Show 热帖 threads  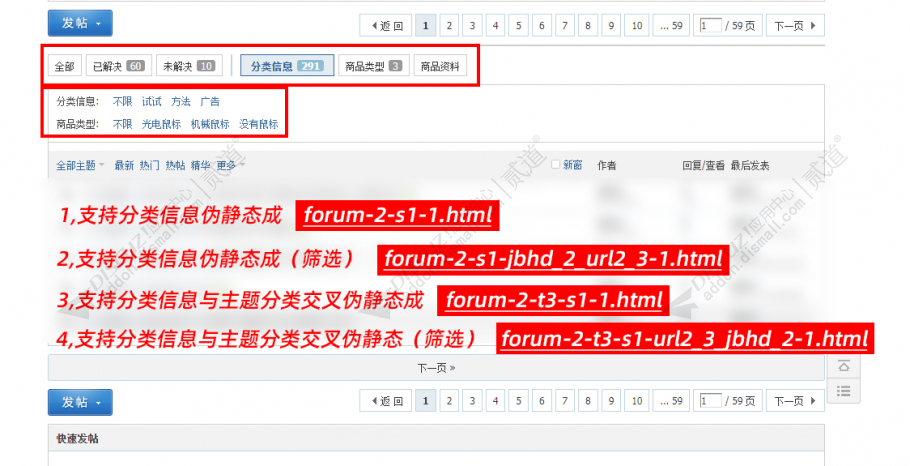tap(175, 165)
